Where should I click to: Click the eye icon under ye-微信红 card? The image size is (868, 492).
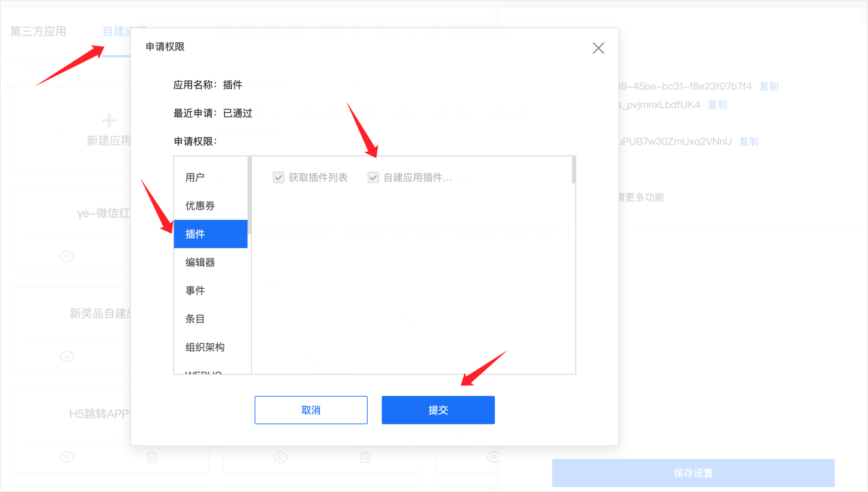click(x=67, y=256)
